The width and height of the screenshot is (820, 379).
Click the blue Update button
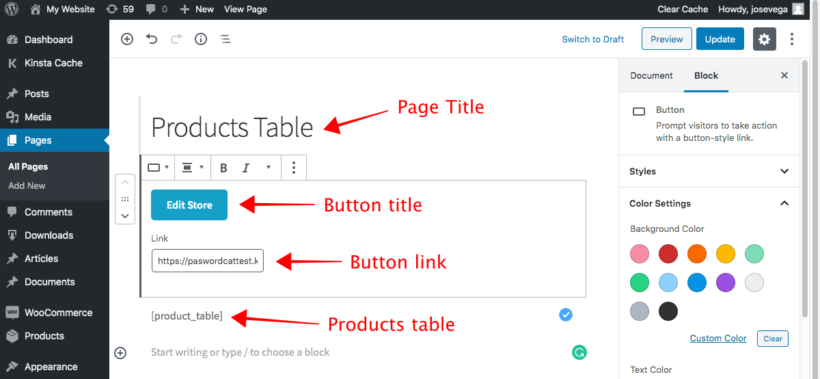720,39
